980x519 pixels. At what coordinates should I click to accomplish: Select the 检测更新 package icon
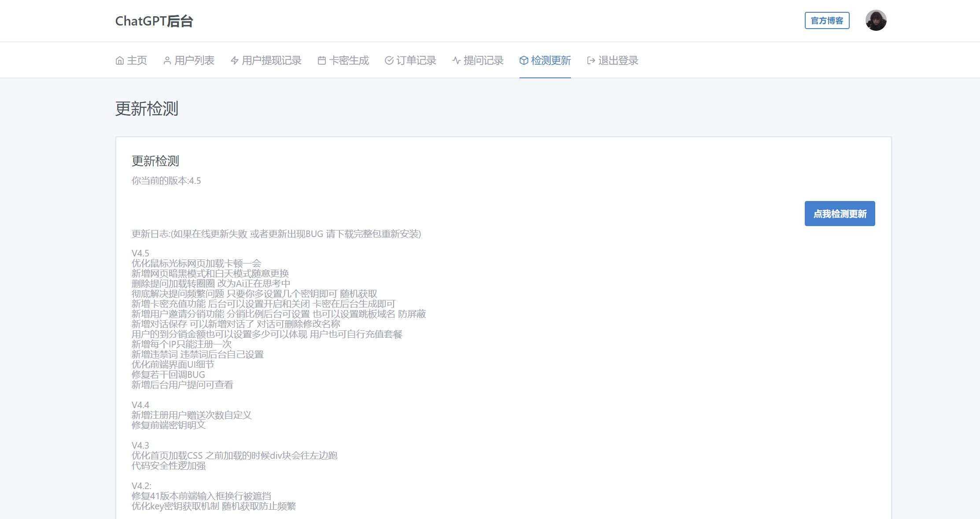(523, 60)
